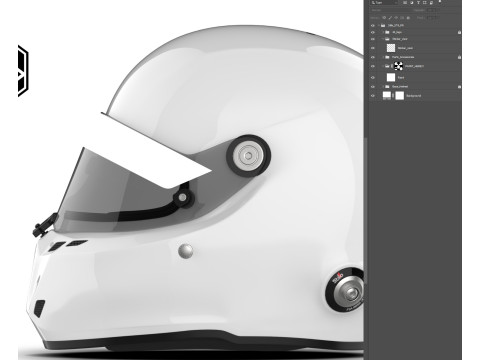Hide the locked group under the parent group

pyautogui.click(x=373, y=32)
